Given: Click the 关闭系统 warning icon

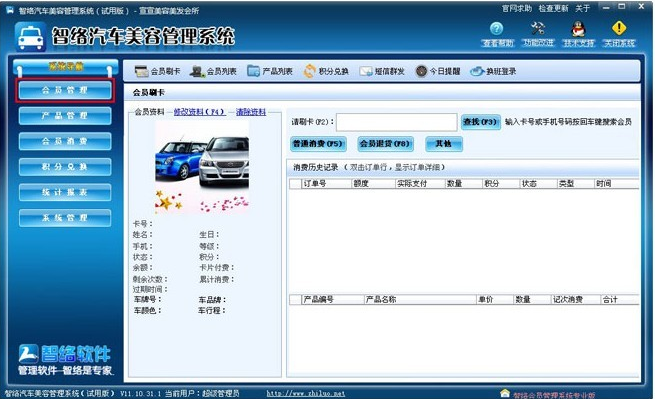Looking at the screenshot, I should click(x=619, y=28).
